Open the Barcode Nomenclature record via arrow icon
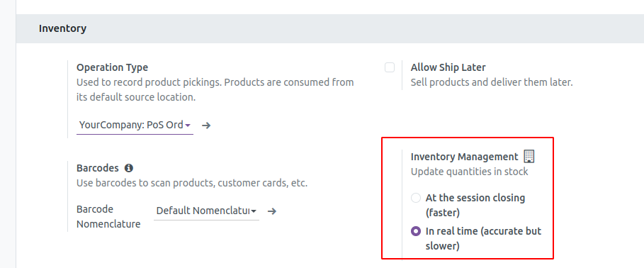 272,211
